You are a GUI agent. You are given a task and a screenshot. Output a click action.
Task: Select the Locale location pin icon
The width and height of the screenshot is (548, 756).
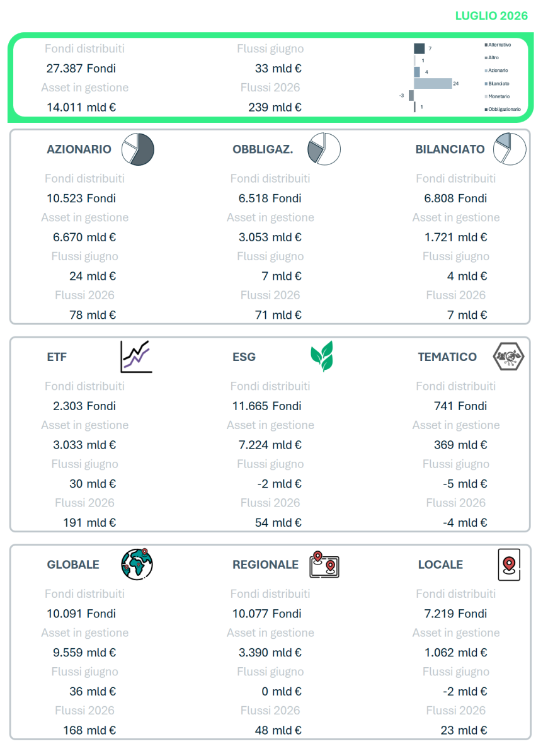click(x=509, y=564)
